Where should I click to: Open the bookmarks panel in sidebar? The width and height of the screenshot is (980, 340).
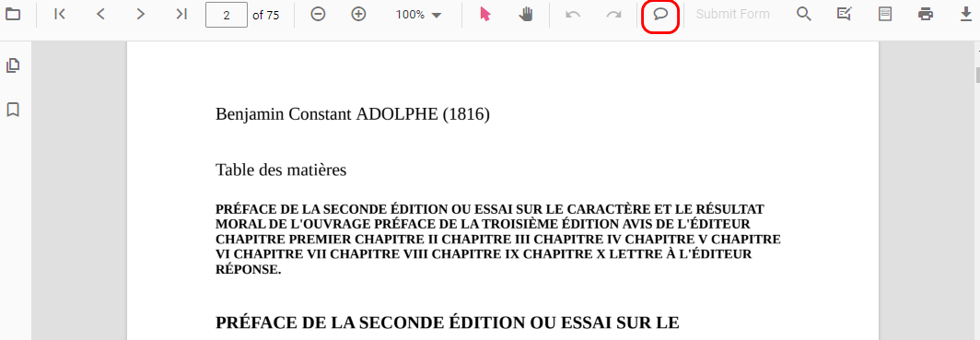tap(13, 110)
